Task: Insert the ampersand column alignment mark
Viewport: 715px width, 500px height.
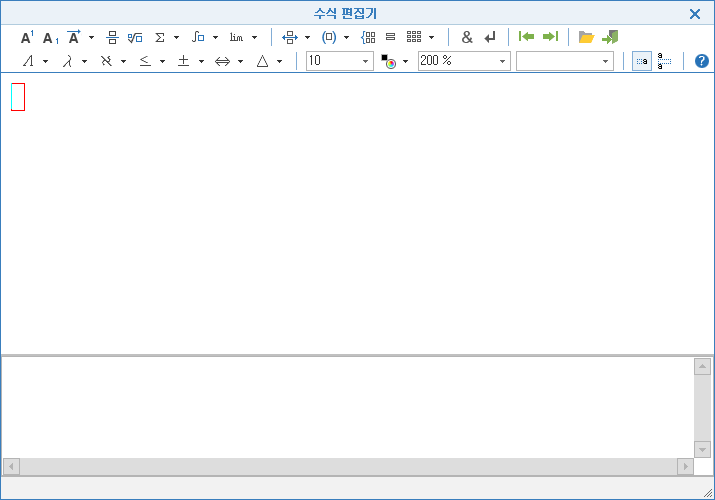Action: tap(467, 37)
